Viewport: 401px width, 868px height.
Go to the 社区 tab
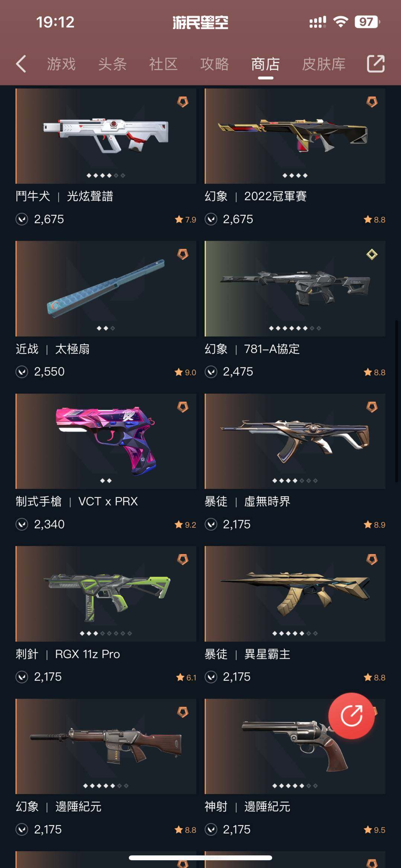(x=163, y=64)
